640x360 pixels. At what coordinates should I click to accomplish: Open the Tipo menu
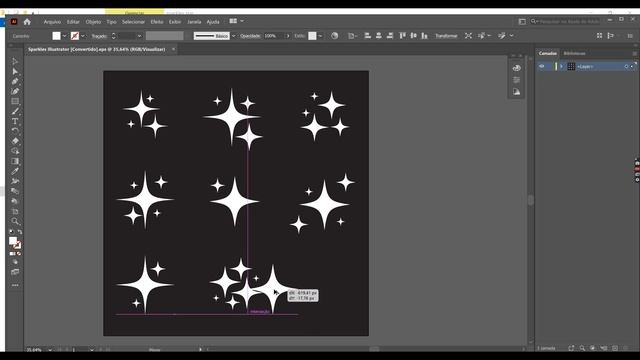pos(111,22)
